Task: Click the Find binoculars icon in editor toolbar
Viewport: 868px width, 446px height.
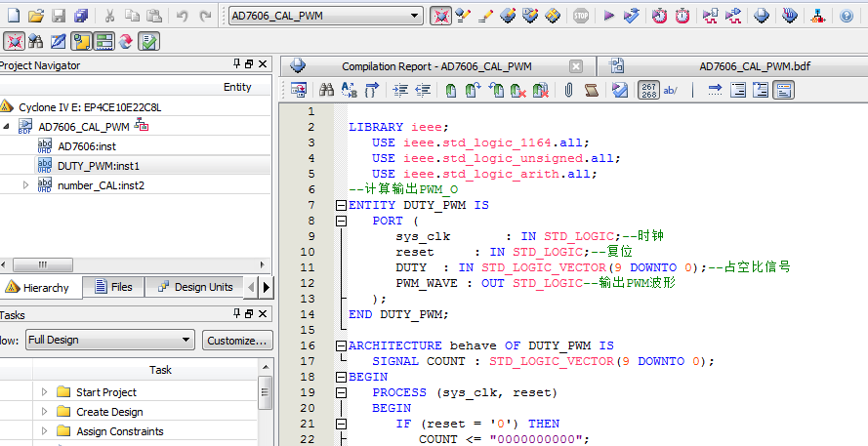Action: coord(325,91)
